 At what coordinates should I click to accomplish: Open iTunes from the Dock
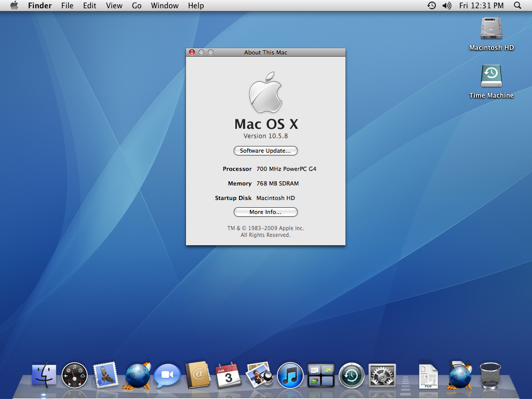click(x=290, y=375)
